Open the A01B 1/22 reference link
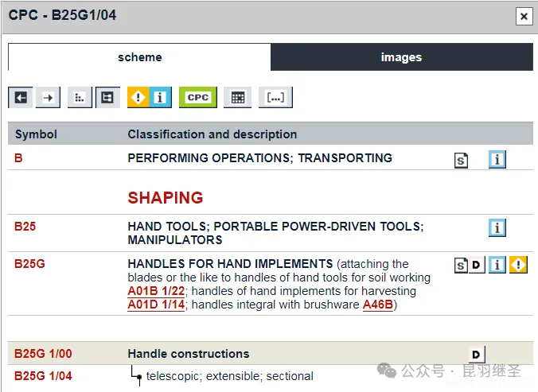538x392 pixels. pyautogui.click(x=155, y=291)
